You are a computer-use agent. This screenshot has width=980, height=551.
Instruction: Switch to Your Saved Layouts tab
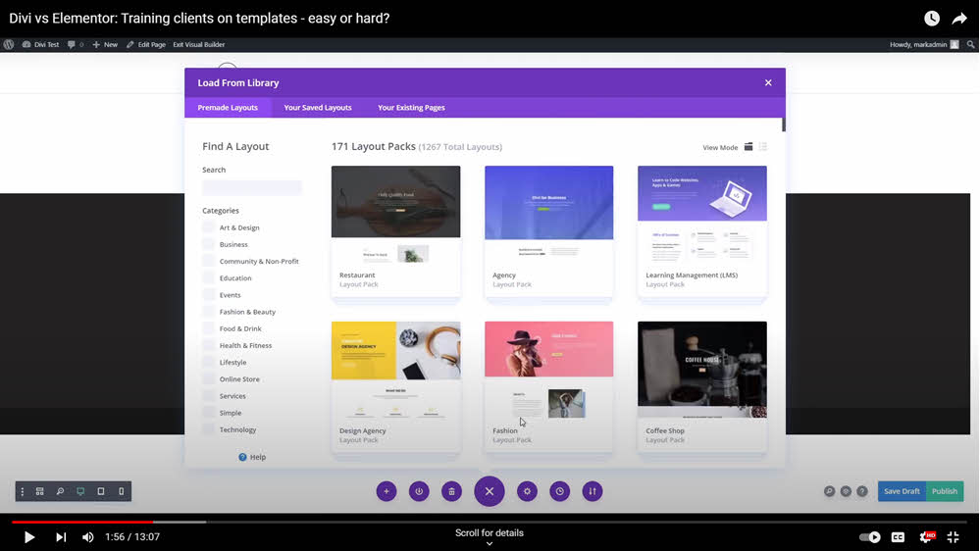pyautogui.click(x=318, y=108)
